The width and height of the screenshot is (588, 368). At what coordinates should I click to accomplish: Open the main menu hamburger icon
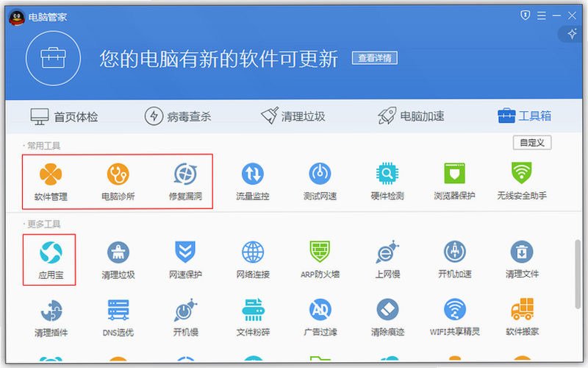point(541,15)
